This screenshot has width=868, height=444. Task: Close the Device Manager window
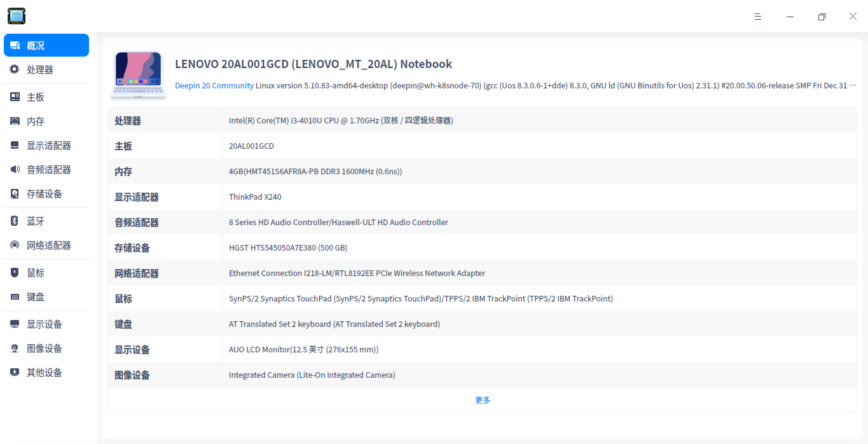[x=853, y=17]
